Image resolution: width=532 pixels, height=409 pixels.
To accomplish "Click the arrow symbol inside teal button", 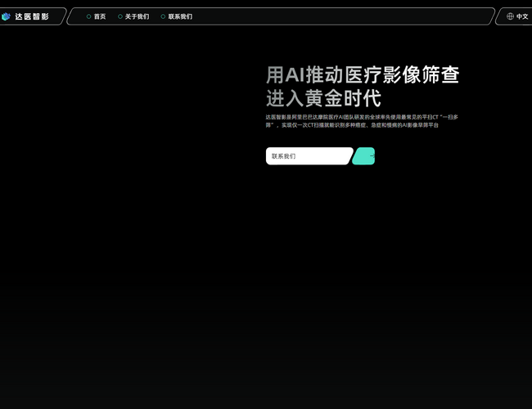I will [x=372, y=156].
